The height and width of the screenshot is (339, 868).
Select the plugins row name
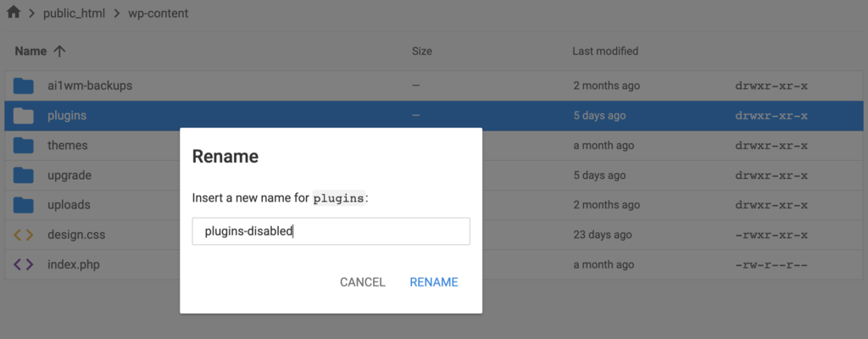(x=67, y=115)
